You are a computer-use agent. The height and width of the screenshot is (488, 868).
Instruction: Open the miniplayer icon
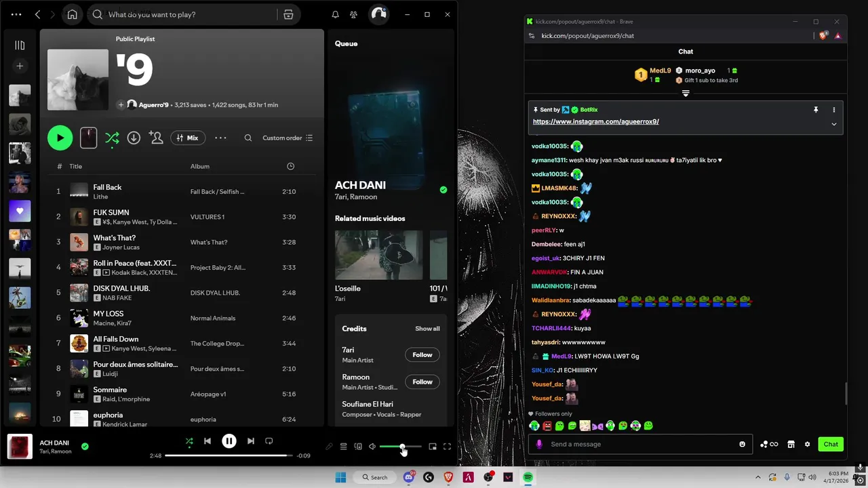pyautogui.click(x=433, y=447)
